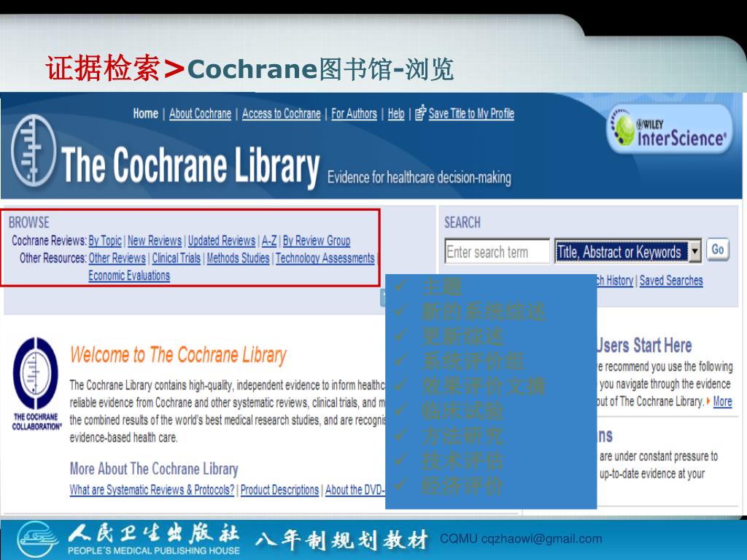Click Save Title to My Profile
This screenshot has width=747, height=560.
click(x=471, y=114)
